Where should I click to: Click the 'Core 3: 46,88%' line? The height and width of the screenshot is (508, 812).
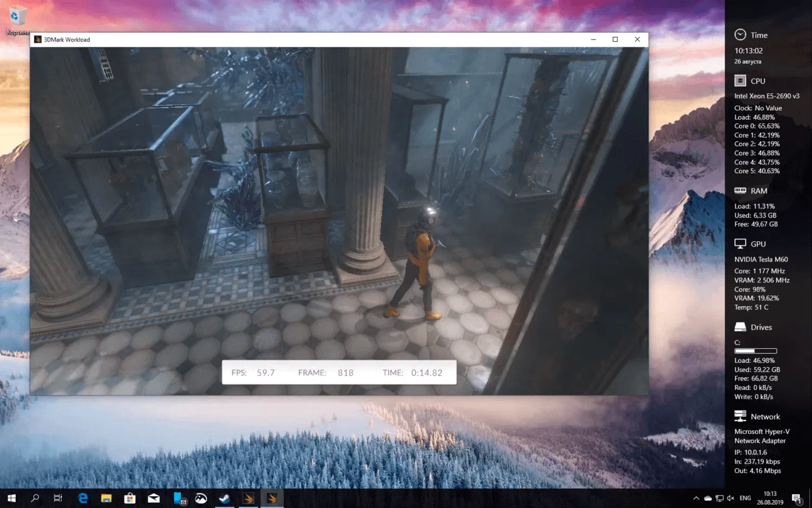(x=757, y=153)
